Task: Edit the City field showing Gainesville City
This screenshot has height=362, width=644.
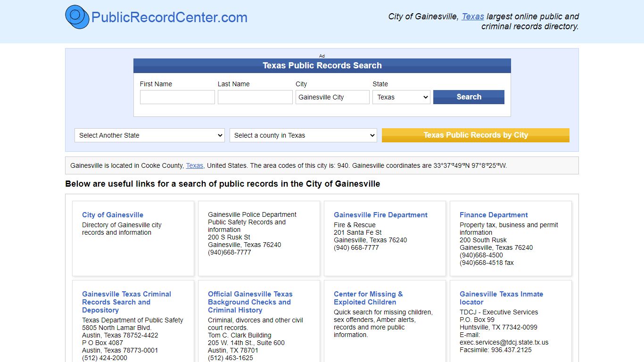Action: (x=332, y=97)
